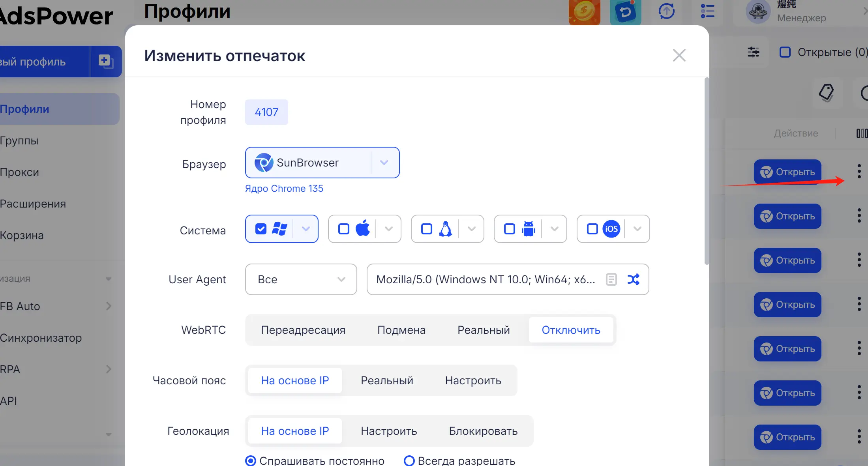Click the new profile button

pos(45,62)
